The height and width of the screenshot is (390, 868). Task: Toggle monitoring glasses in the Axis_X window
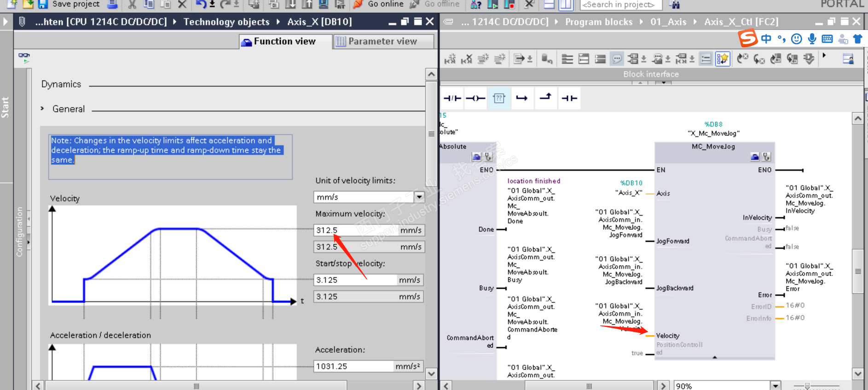[23, 58]
